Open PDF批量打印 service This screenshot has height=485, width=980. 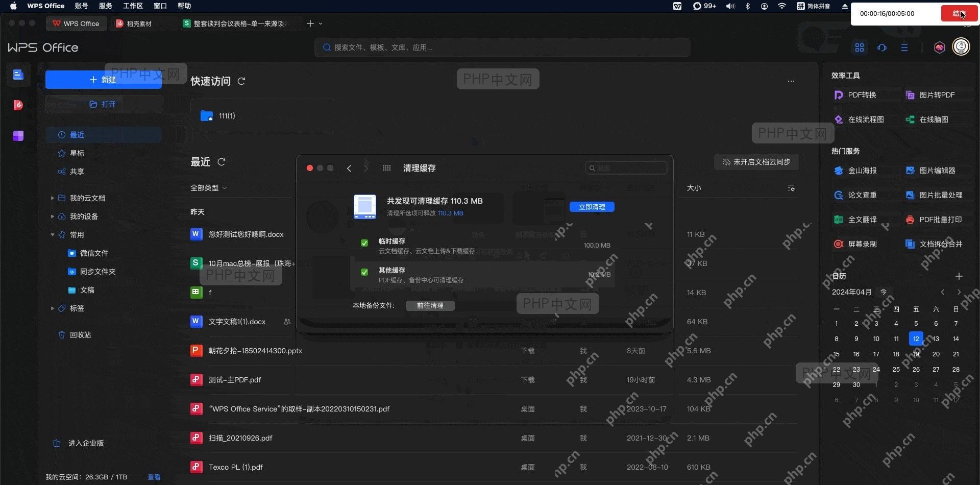(x=934, y=220)
